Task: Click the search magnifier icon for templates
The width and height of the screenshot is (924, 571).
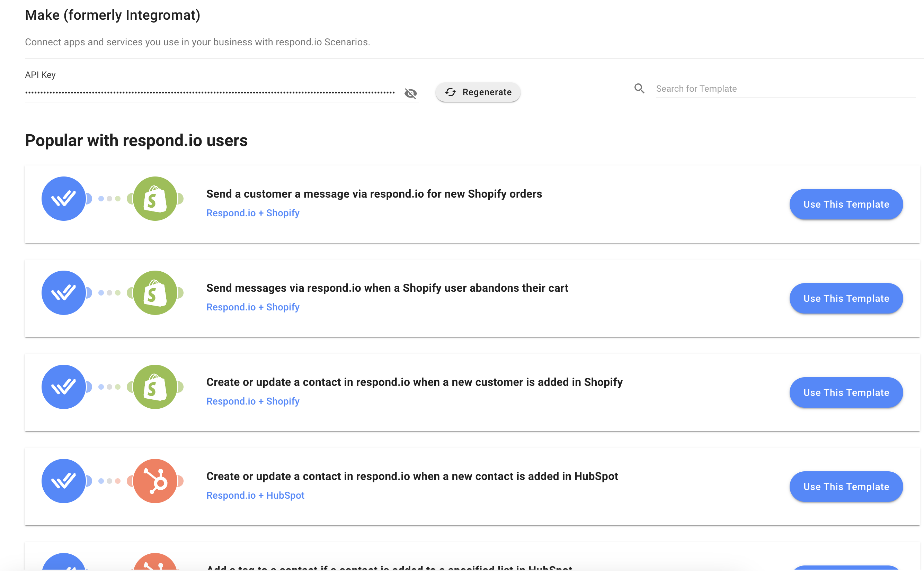Action: coord(639,88)
